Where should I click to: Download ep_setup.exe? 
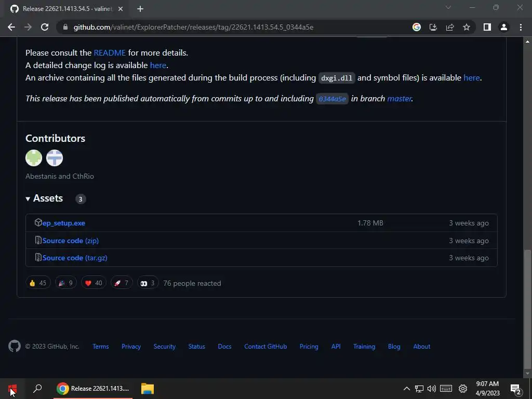point(64,223)
